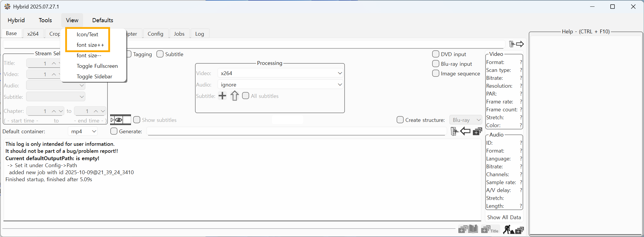Click the Hybrid app logo in title bar

pyautogui.click(x=7, y=6)
